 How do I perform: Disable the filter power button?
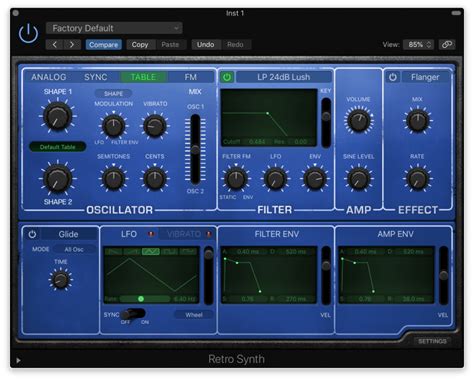(x=227, y=77)
